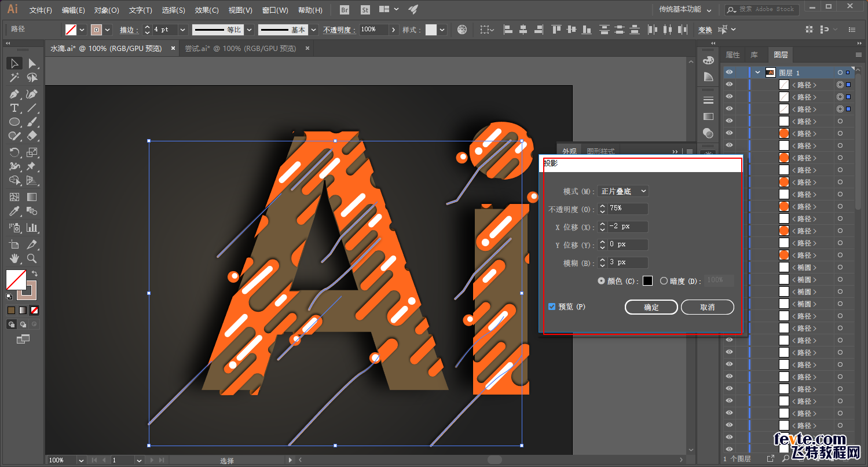Open the 对象(O) menu
868x467 pixels.
[x=107, y=10]
